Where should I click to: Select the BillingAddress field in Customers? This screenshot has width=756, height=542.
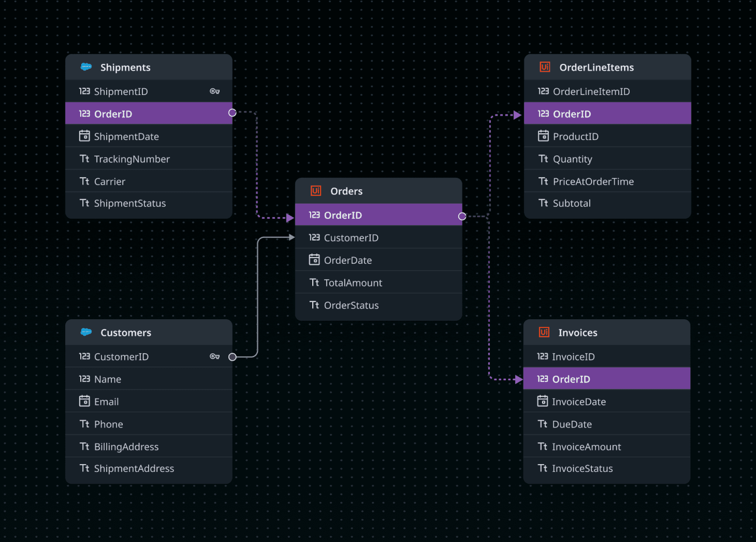pos(126,447)
